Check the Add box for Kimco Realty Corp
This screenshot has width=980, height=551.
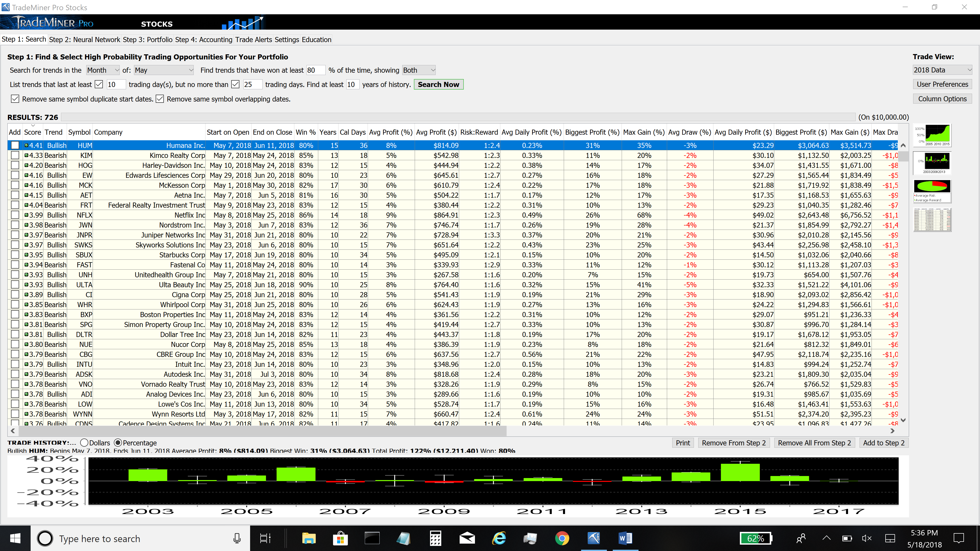click(x=15, y=155)
